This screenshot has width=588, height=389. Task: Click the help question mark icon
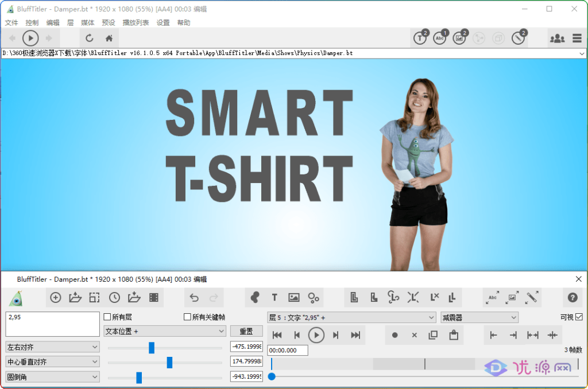click(x=572, y=298)
